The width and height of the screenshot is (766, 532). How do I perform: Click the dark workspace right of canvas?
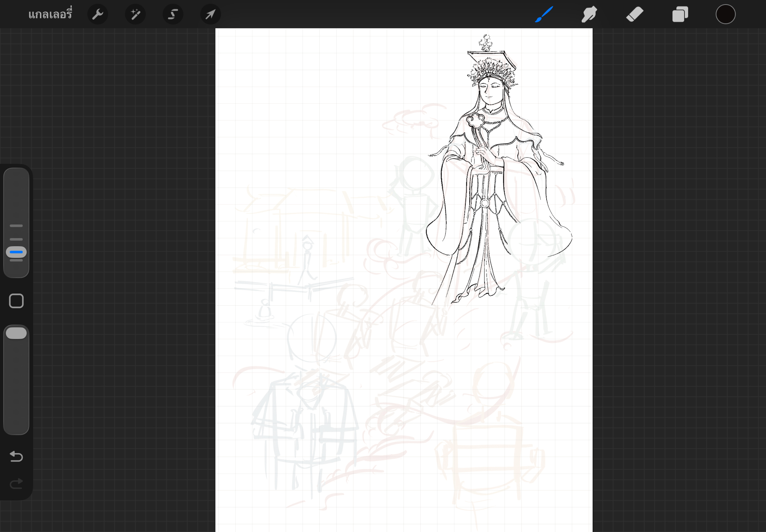coord(678,268)
